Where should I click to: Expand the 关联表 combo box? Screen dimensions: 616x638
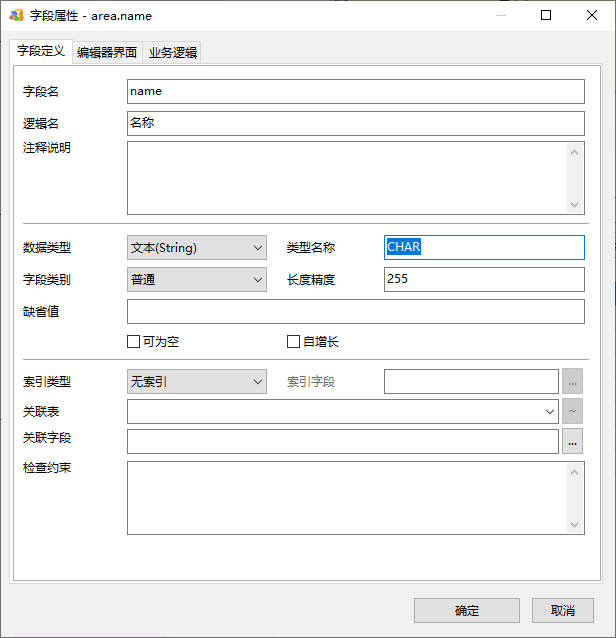pyautogui.click(x=550, y=412)
